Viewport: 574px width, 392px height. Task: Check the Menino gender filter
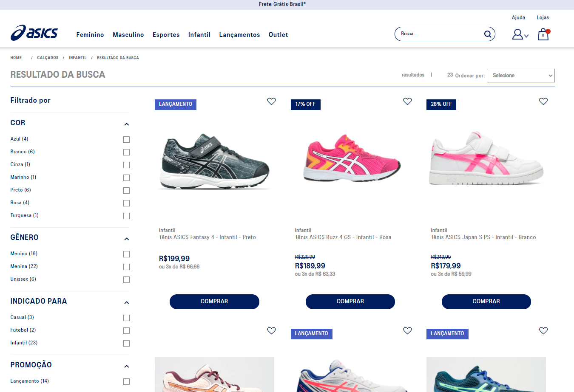(126, 254)
